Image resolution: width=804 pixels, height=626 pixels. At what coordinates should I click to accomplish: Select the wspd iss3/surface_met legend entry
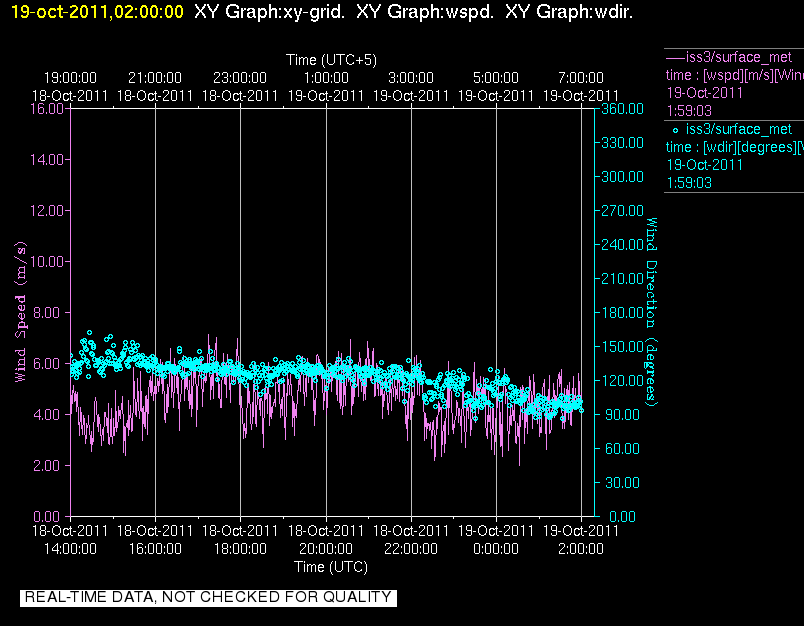(x=734, y=84)
